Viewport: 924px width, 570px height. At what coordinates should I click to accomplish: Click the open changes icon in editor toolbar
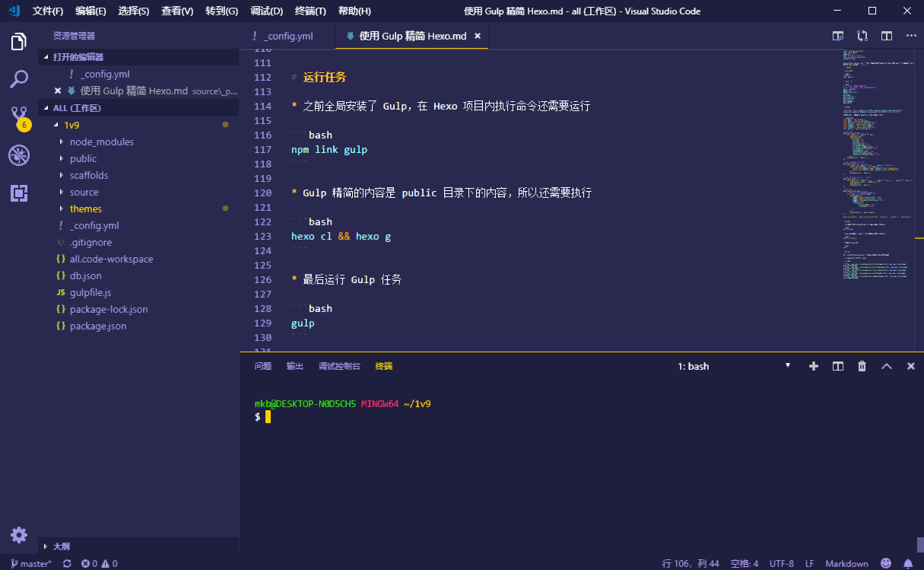click(862, 36)
